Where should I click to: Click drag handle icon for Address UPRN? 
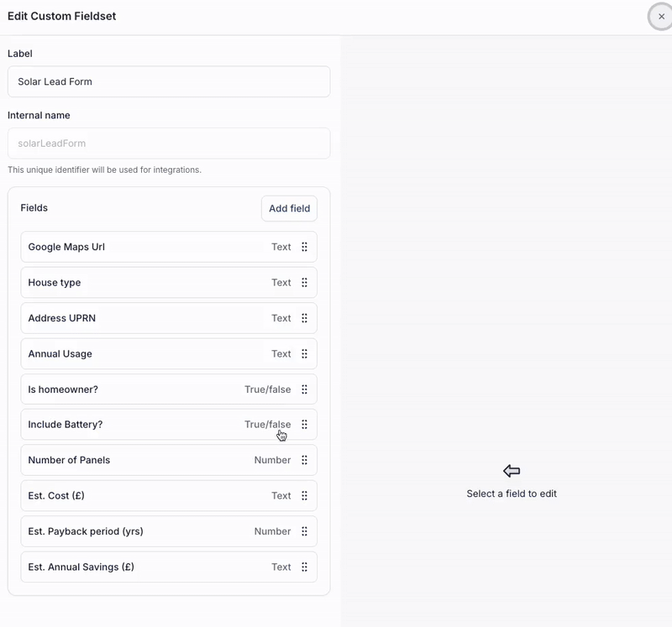tap(304, 318)
